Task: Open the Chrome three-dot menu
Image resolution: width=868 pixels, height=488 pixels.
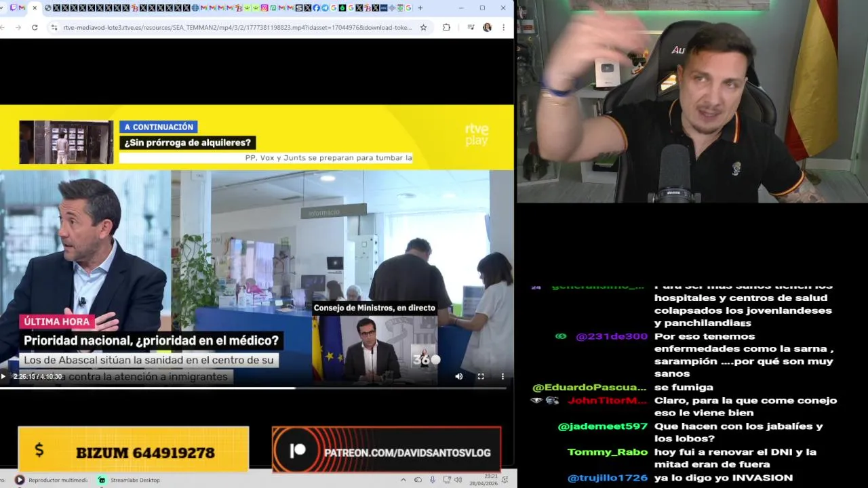Action: pyautogui.click(x=503, y=27)
